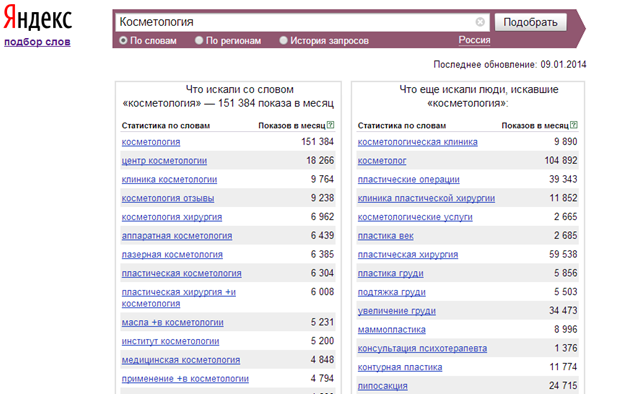Change region via the 'Россия' link
This screenshot has height=396, width=627.
[474, 40]
